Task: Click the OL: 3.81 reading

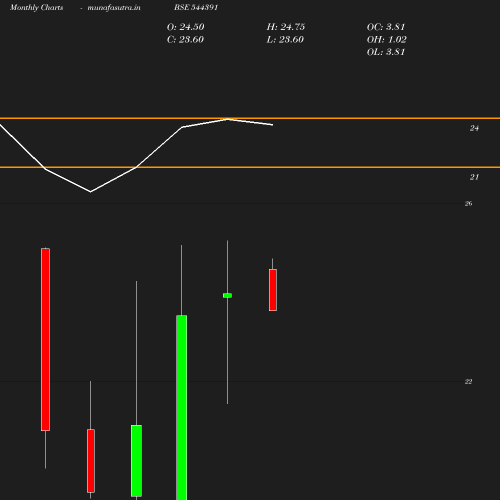Action: pyautogui.click(x=386, y=52)
